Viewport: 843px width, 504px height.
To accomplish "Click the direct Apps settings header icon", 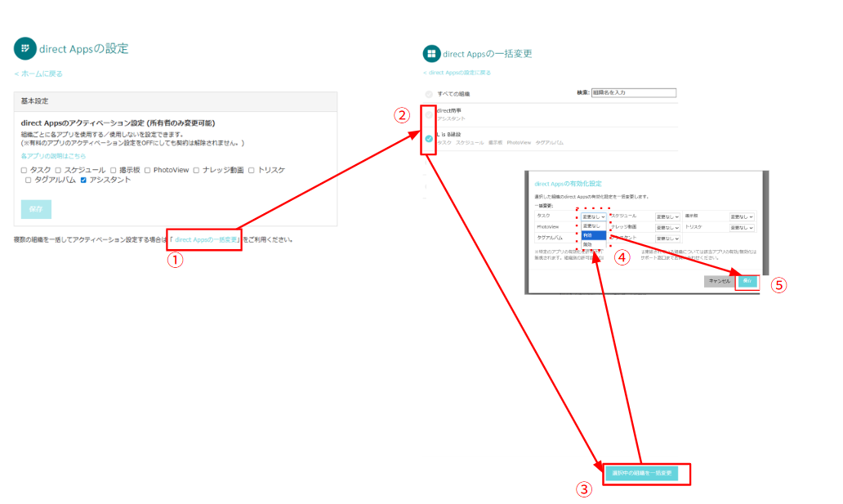I will coord(25,48).
